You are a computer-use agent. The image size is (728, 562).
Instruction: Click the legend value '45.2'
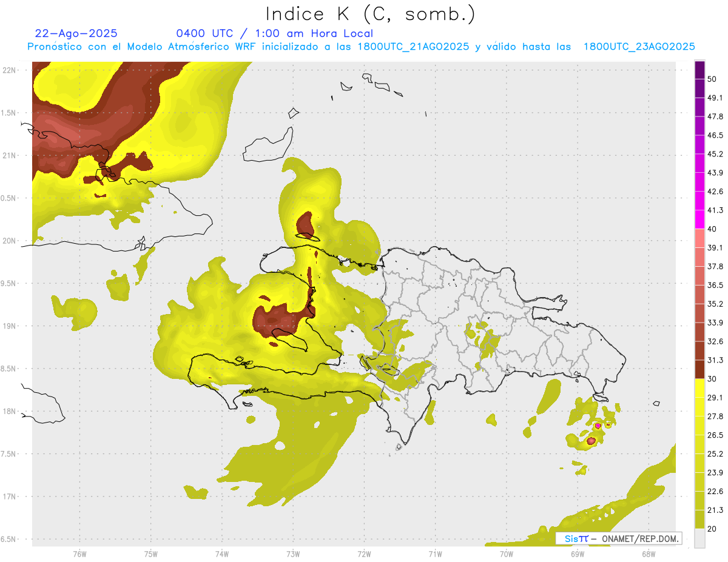(x=715, y=154)
